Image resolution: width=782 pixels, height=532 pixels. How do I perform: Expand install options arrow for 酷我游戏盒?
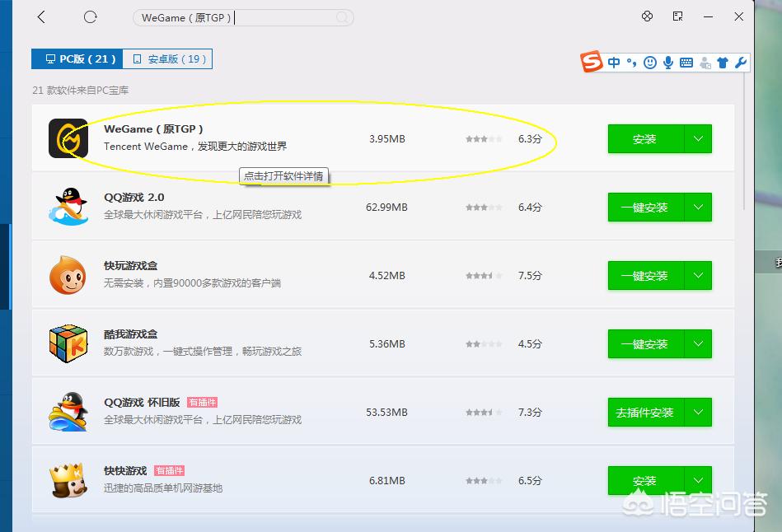(x=698, y=343)
